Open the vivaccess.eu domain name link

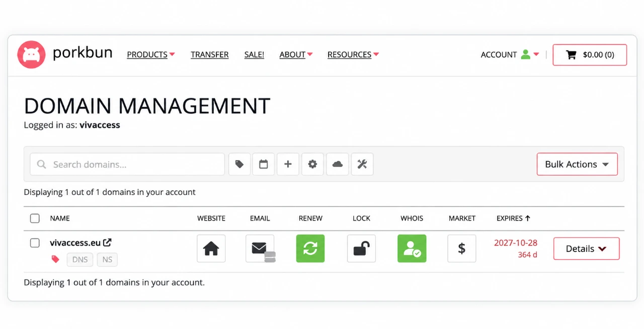[75, 242]
